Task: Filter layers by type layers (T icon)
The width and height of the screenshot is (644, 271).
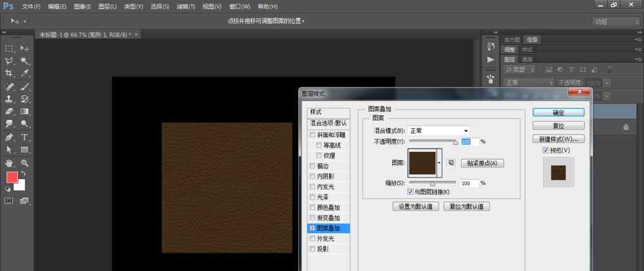Action: pos(571,70)
